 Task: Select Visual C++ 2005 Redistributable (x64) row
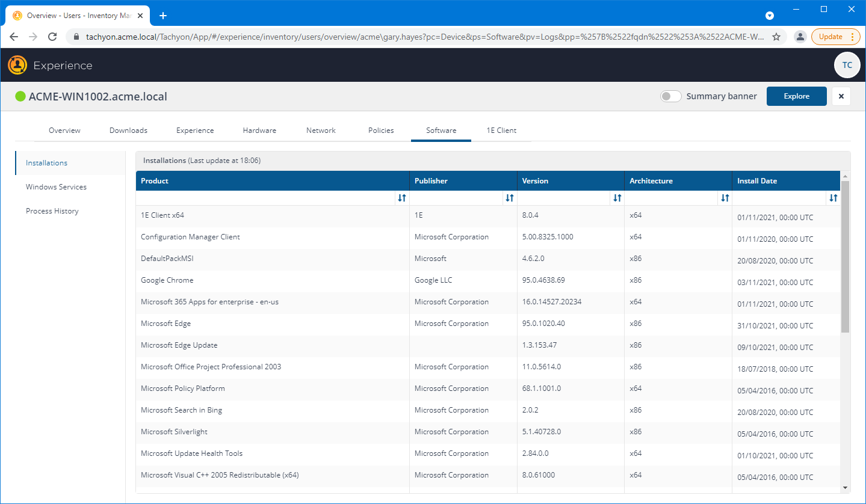(x=488, y=476)
